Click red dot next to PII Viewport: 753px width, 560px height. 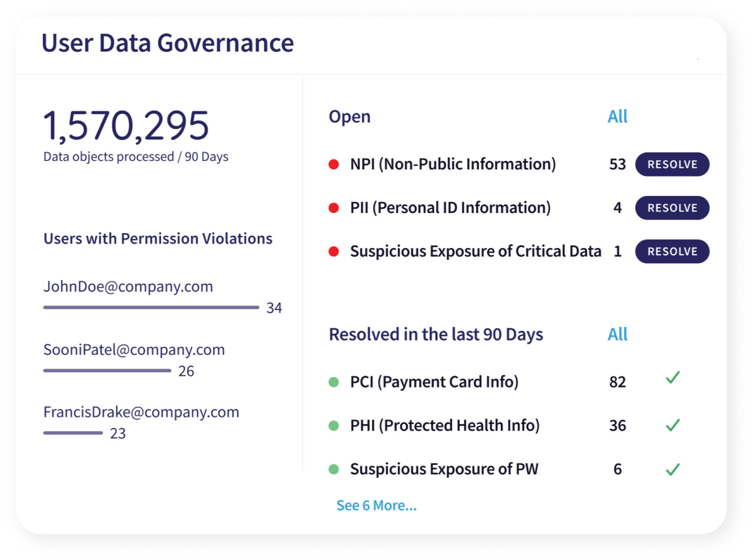pyautogui.click(x=334, y=208)
